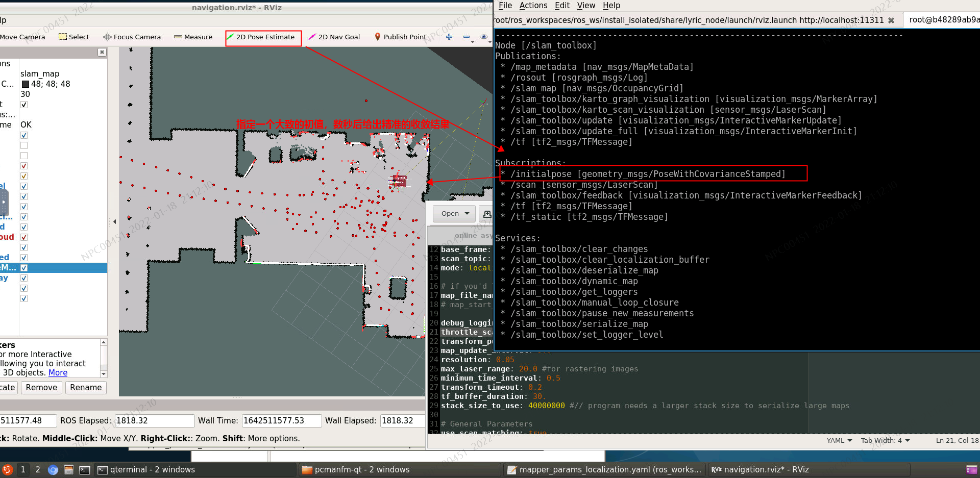The height and width of the screenshot is (478, 980).
Task: Activate mapper_params_localization.yaml taskbar entry
Action: coord(605,469)
